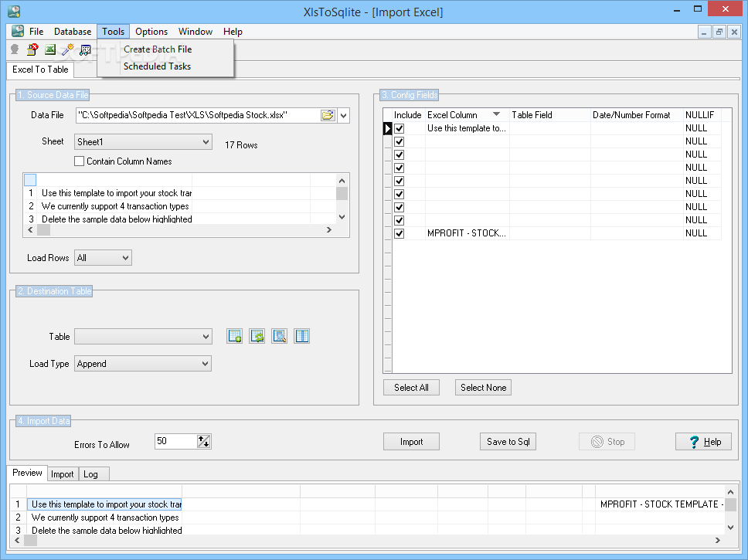Click 'Delete the sample data below highlighted' source row

(x=116, y=219)
